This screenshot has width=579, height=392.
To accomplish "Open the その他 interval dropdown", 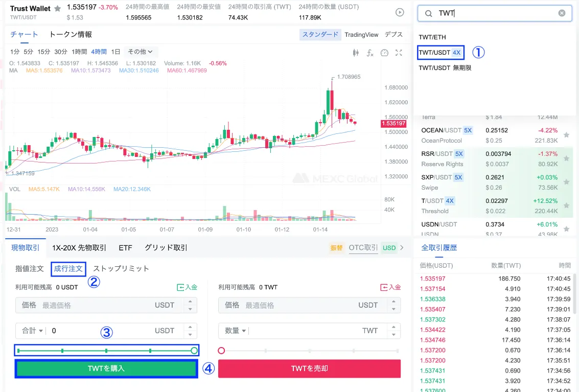I will point(141,52).
